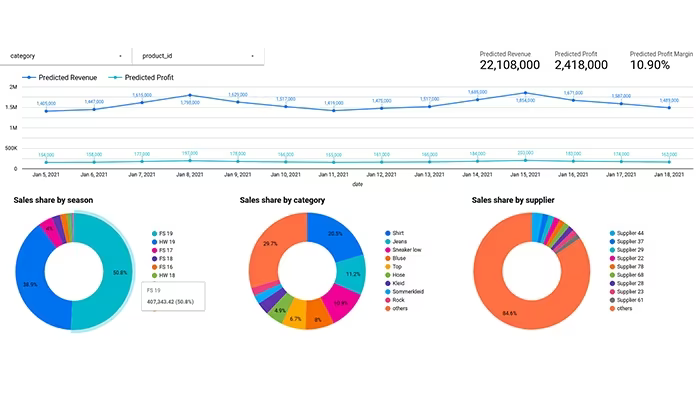
Task: Select the revenue data point labeled 1,489,000
Action: point(669,108)
